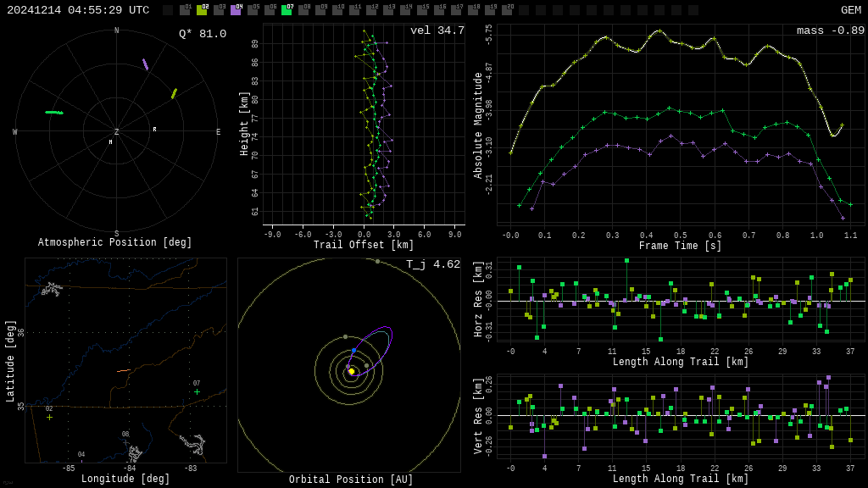
Task: Toggle the gray station 01 indicator
Action: (185, 10)
